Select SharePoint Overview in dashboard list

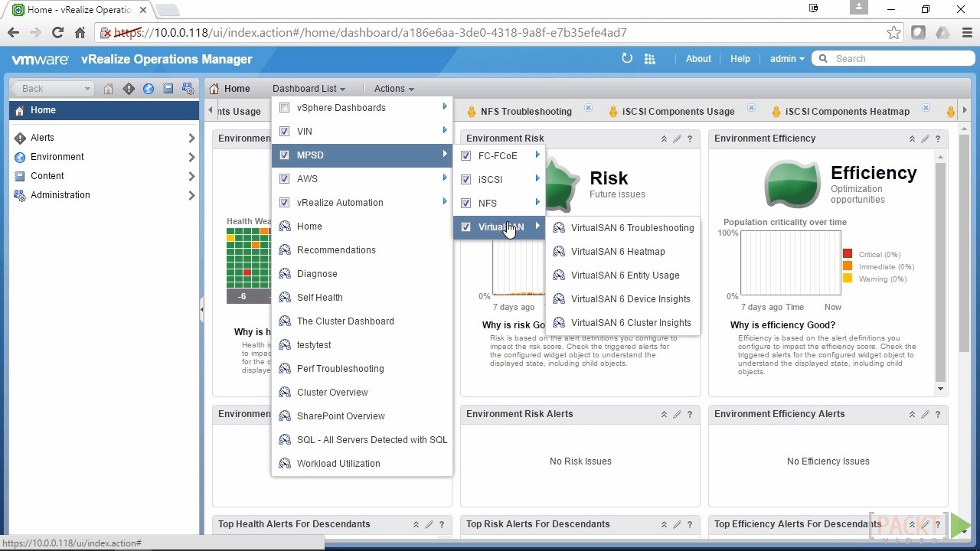(x=361, y=416)
